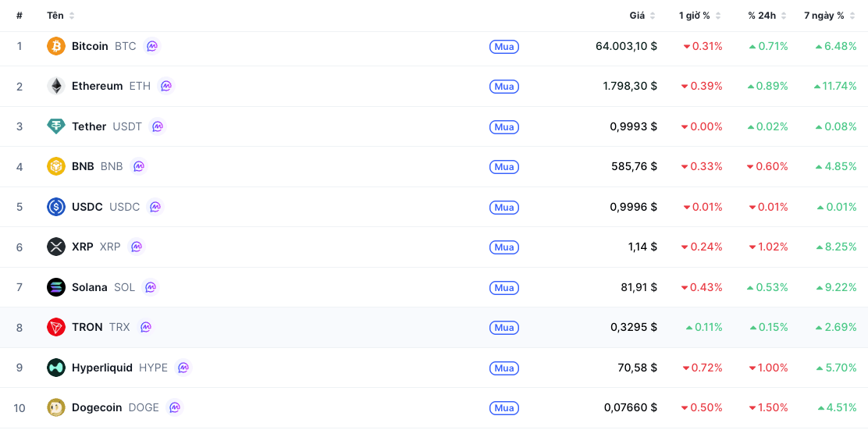This screenshot has width=868, height=430.
Task: Click the Mua button for Dogecoin
Action: click(503, 408)
